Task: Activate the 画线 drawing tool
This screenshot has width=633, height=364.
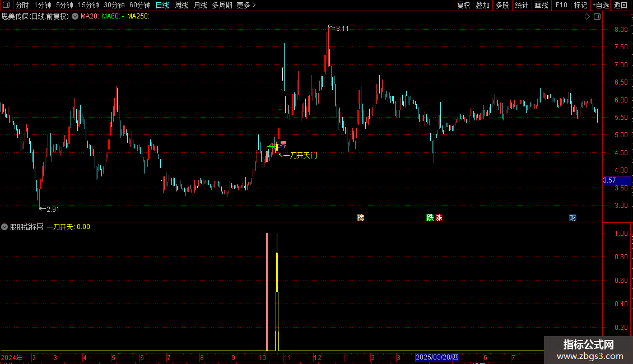Action: pyautogui.click(x=541, y=5)
